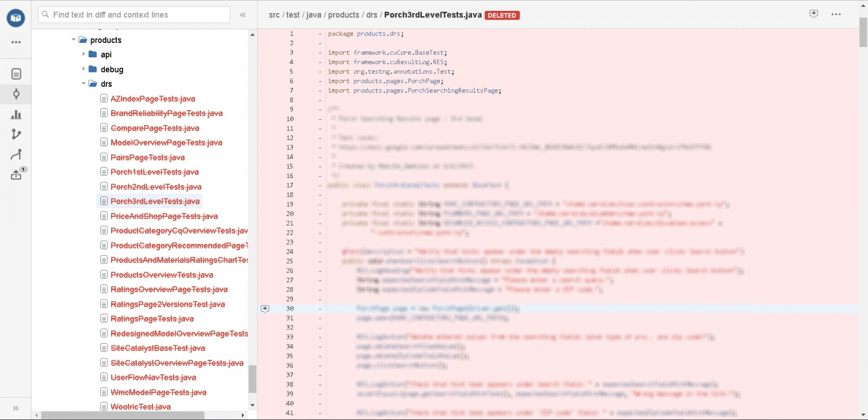Click file tree horizontal scrollbar left arrow

click(36, 415)
